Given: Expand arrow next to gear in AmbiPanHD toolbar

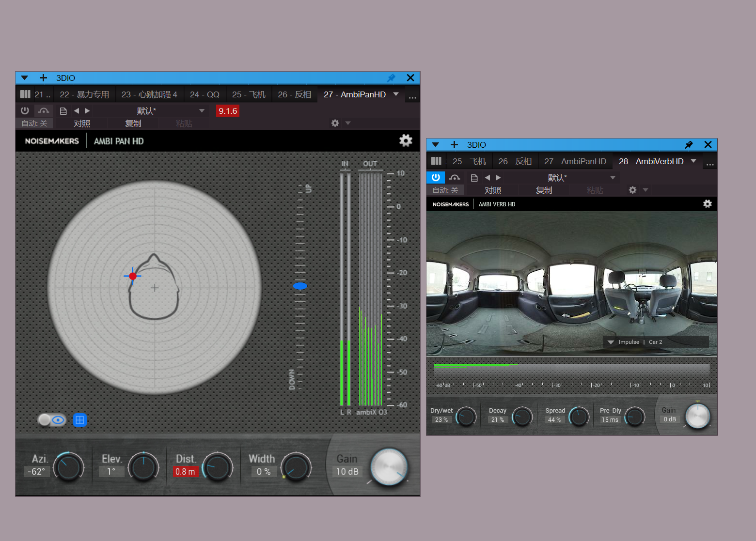Looking at the screenshot, I should pos(348,123).
